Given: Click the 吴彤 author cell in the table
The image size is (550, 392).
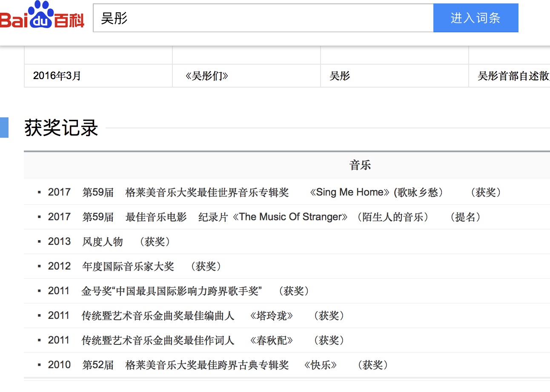Looking at the screenshot, I should [395, 76].
